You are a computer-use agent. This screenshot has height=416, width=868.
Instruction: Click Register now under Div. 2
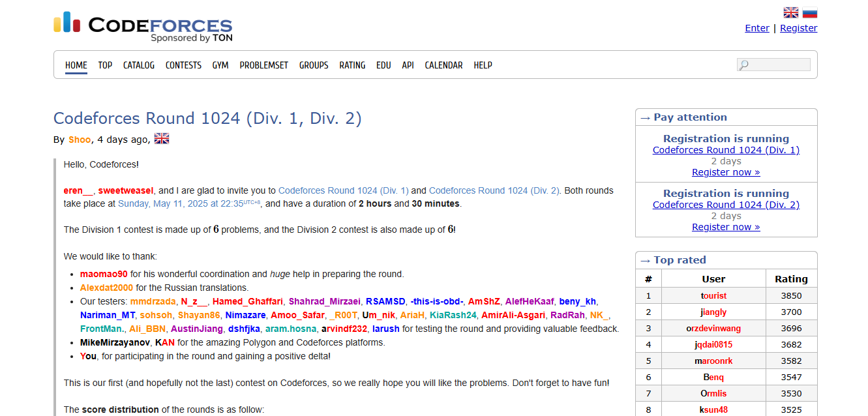[726, 227]
